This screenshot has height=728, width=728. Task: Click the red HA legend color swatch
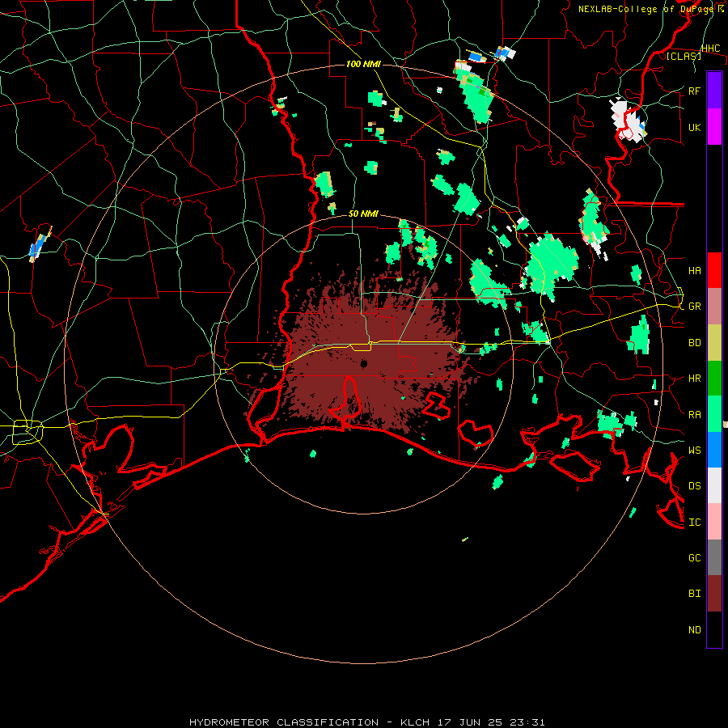point(714,270)
